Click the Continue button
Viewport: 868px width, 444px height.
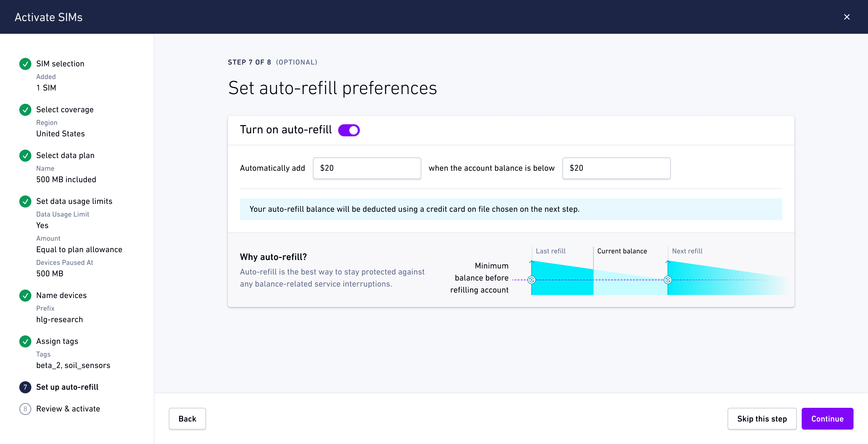tap(827, 419)
